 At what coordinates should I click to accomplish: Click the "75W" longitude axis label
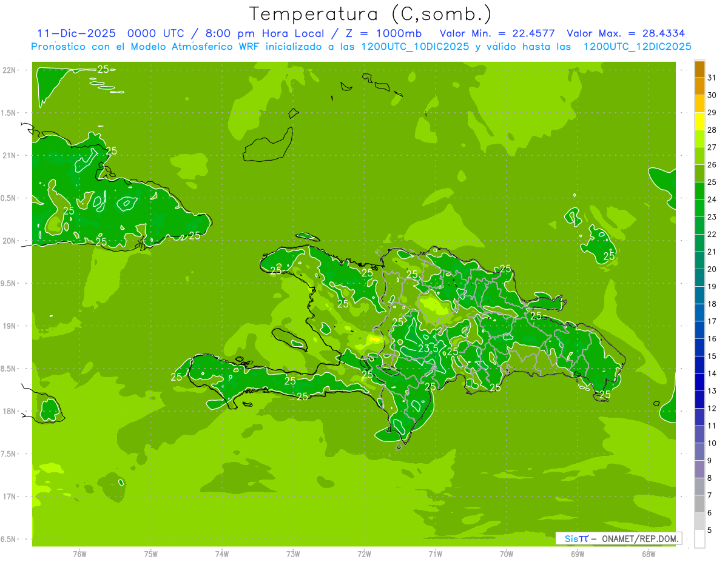tap(151, 554)
